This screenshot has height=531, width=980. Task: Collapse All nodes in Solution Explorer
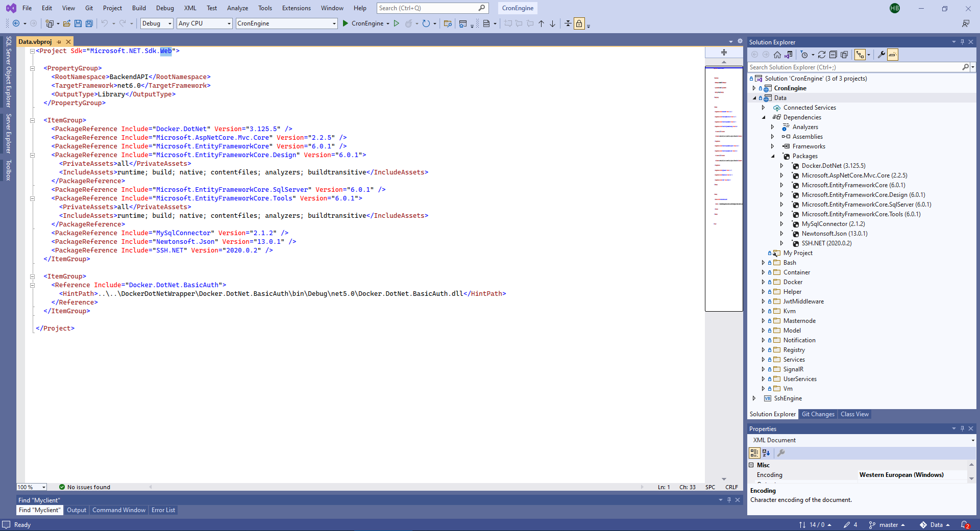click(x=833, y=55)
